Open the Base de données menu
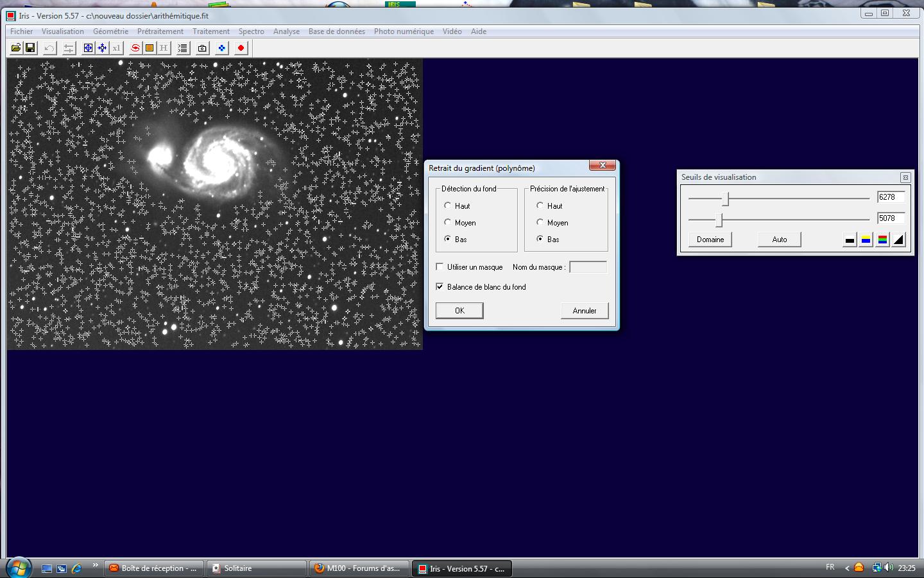Viewport: 924px width, 578px height. click(x=337, y=31)
